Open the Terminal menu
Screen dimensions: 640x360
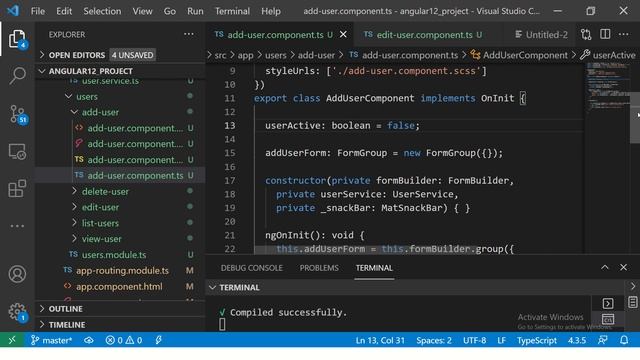pyautogui.click(x=232, y=11)
